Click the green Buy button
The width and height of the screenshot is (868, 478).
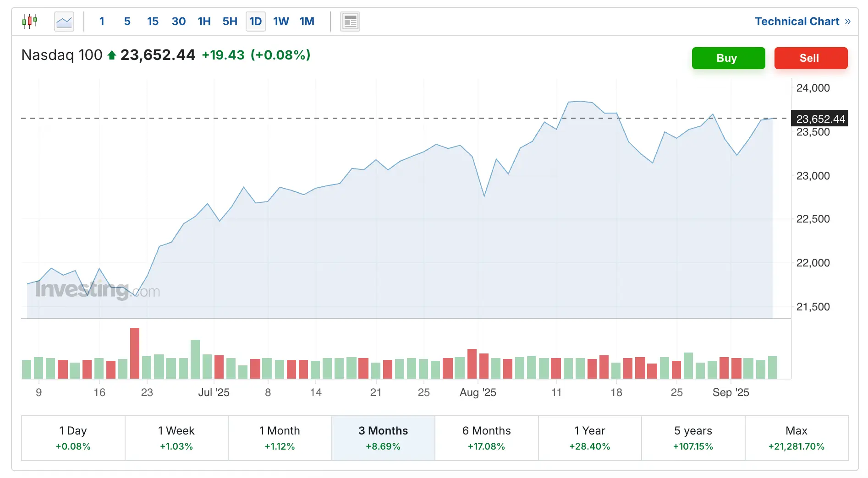point(728,58)
